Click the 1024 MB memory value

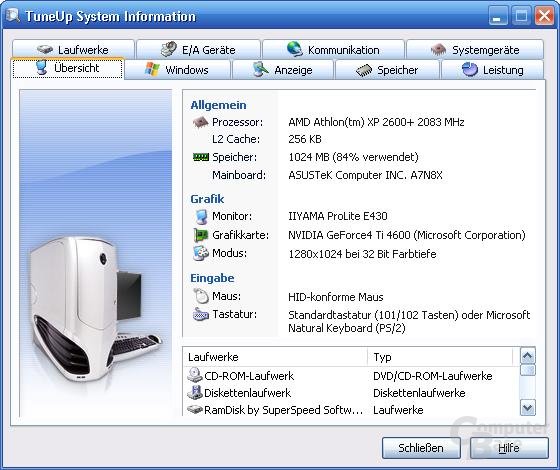(x=353, y=157)
